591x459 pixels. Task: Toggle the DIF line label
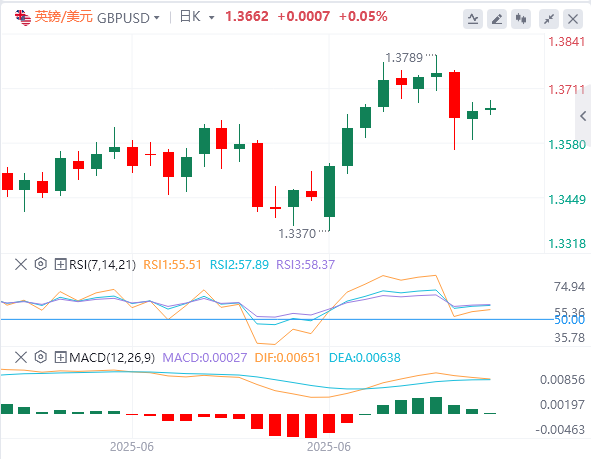287,357
